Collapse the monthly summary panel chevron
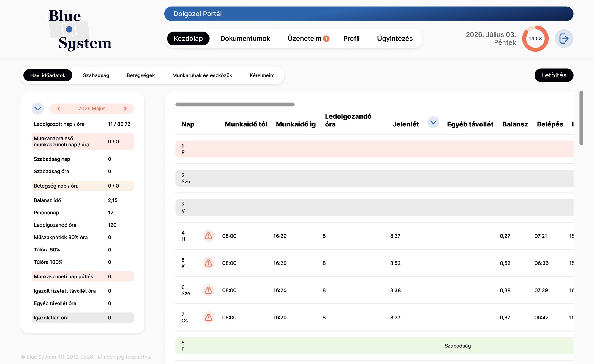594x364 pixels. (38, 109)
